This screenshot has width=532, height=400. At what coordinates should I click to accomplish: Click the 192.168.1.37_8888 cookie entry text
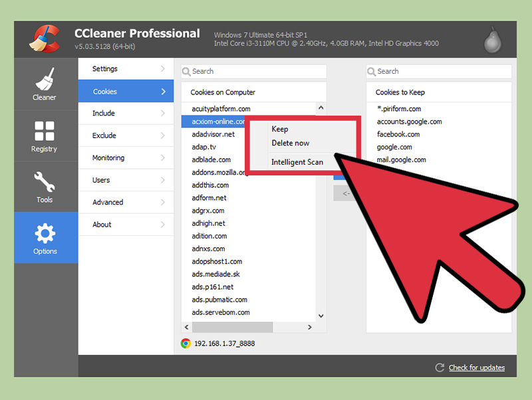click(x=224, y=344)
